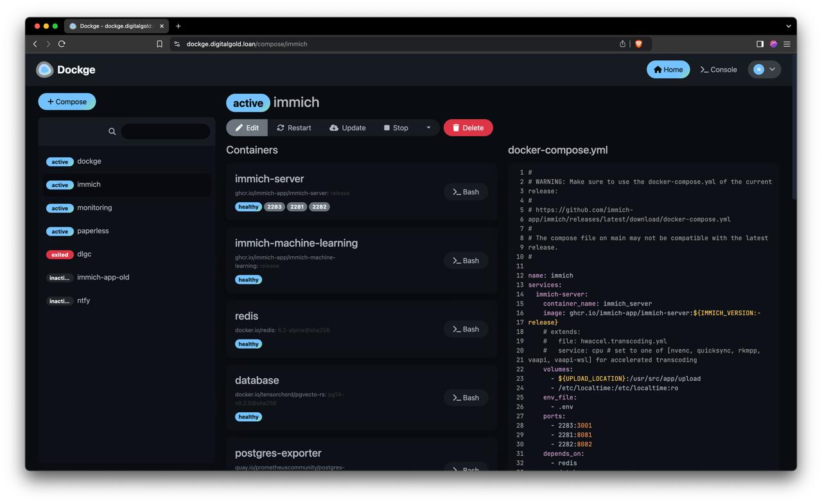Go back in browser history
The image size is (822, 504).
coord(35,44)
